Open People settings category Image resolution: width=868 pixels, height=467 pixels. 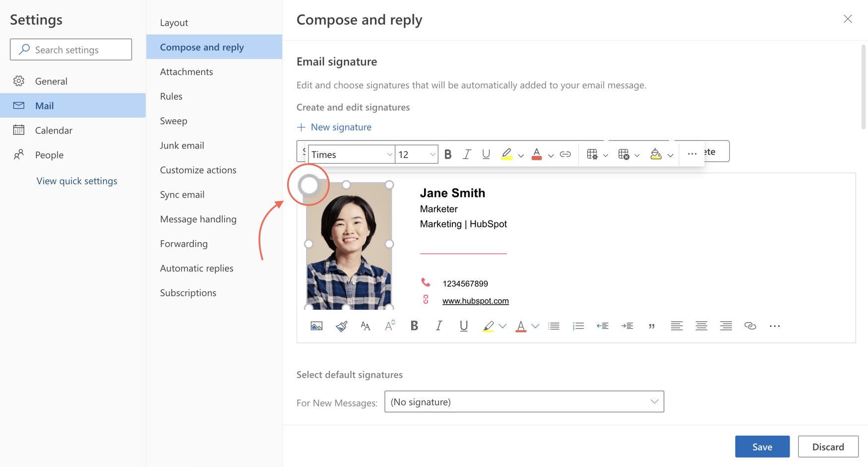click(73, 155)
